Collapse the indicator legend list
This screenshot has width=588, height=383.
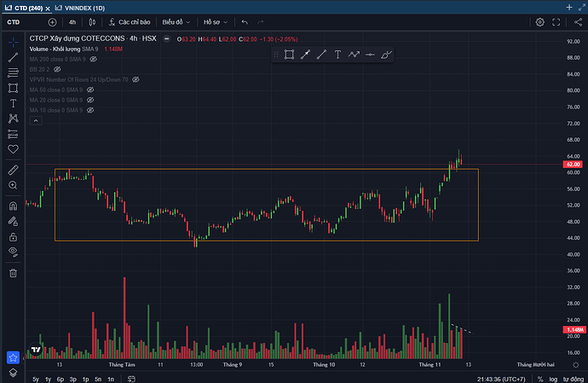[x=36, y=123]
